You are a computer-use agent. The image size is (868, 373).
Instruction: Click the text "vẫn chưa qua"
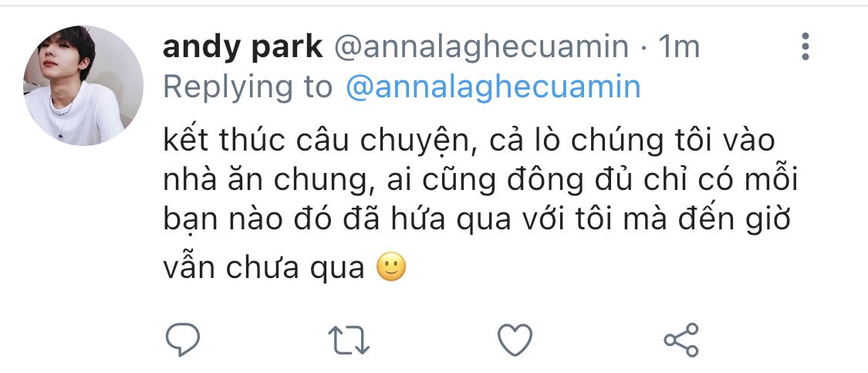coord(264,266)
